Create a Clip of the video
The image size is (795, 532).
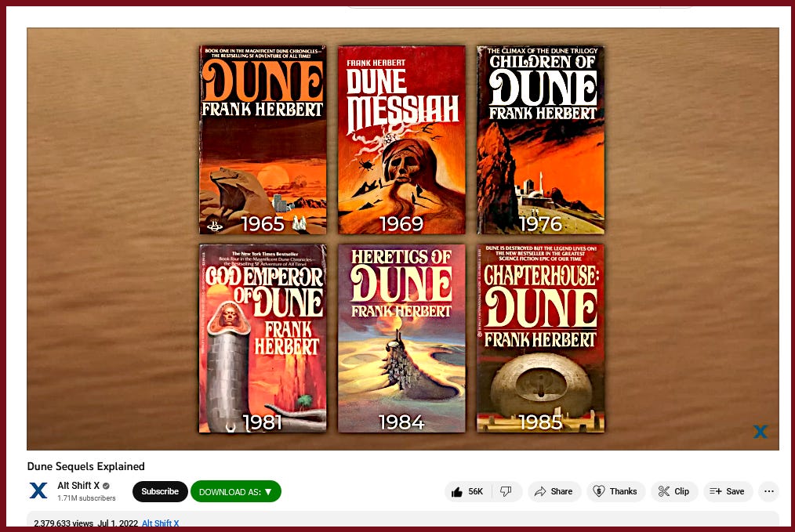(674, 491)
